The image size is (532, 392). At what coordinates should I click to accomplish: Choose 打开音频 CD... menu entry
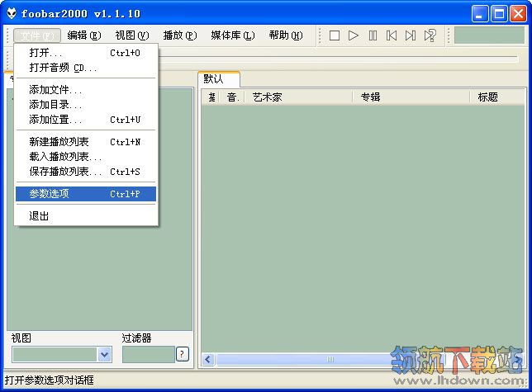86,68
